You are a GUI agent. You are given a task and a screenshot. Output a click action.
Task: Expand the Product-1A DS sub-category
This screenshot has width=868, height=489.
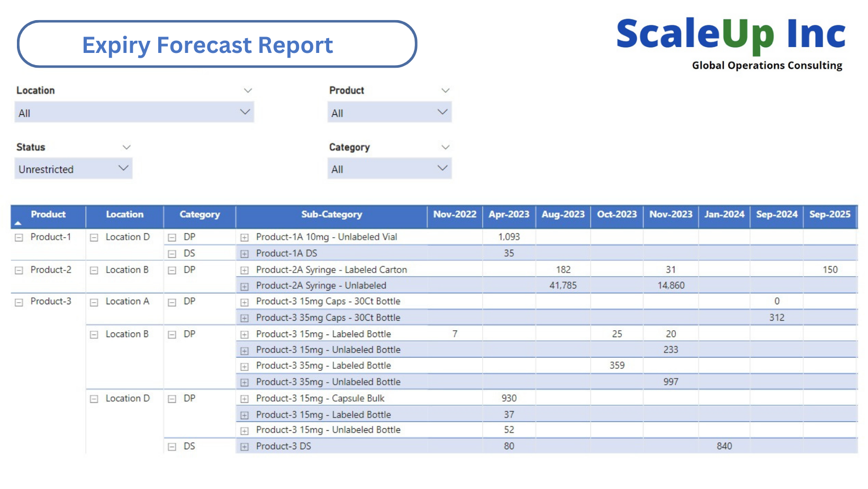click(245, 253)
